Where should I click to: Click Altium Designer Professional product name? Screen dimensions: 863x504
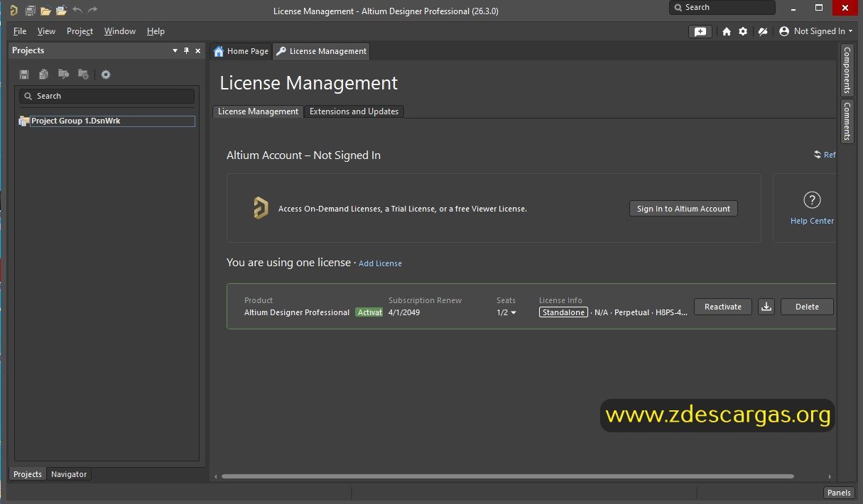297,312
